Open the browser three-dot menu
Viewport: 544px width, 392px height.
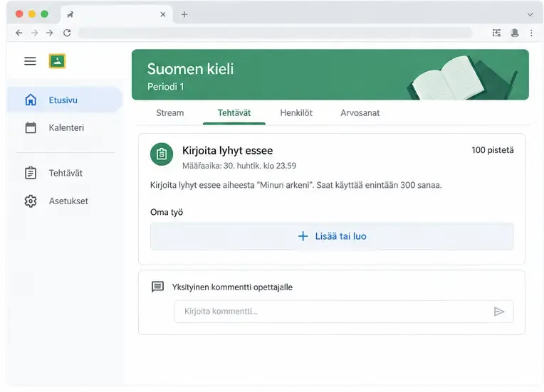pos(531,33)
